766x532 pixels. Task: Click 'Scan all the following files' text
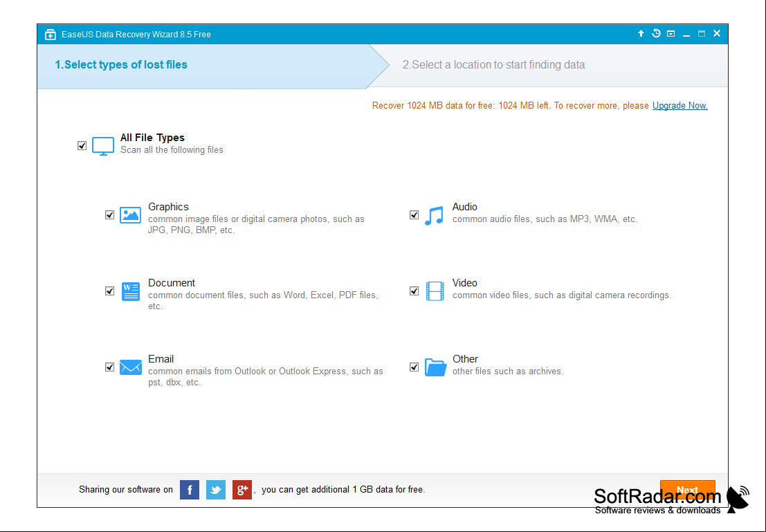(172, 150)
